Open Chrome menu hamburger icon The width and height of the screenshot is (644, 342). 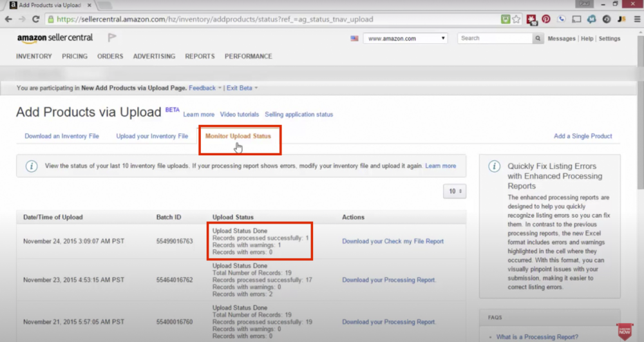(x=637, y=19)
